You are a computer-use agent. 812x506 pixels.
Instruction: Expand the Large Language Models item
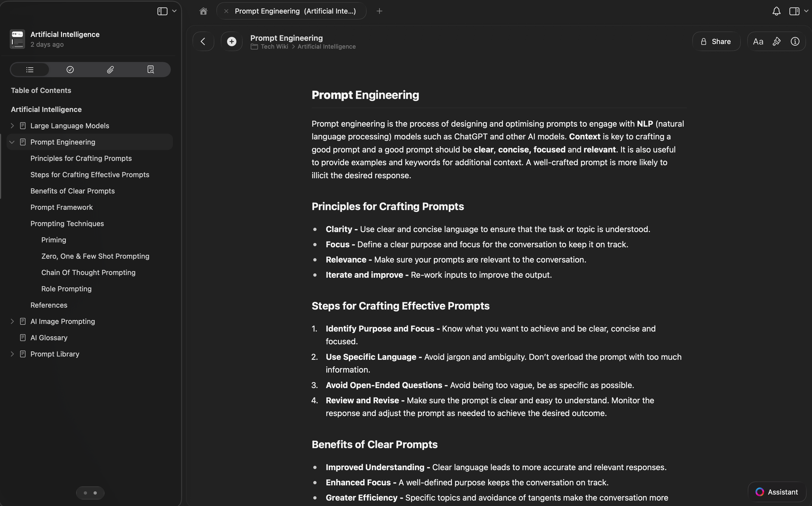13,126
